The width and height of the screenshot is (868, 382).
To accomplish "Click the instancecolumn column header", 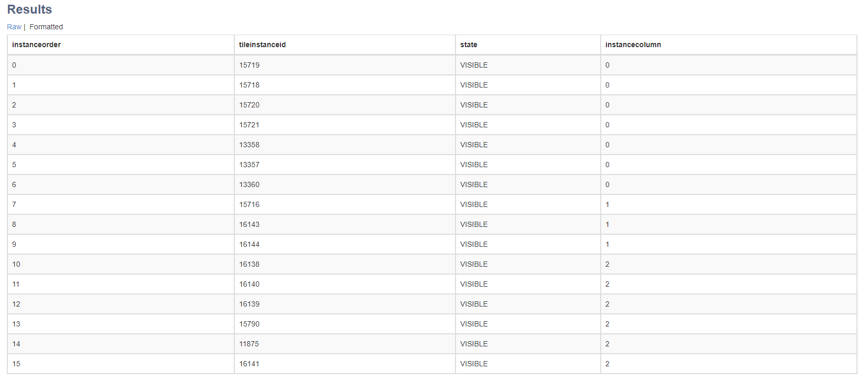I will tap(633, 45).
